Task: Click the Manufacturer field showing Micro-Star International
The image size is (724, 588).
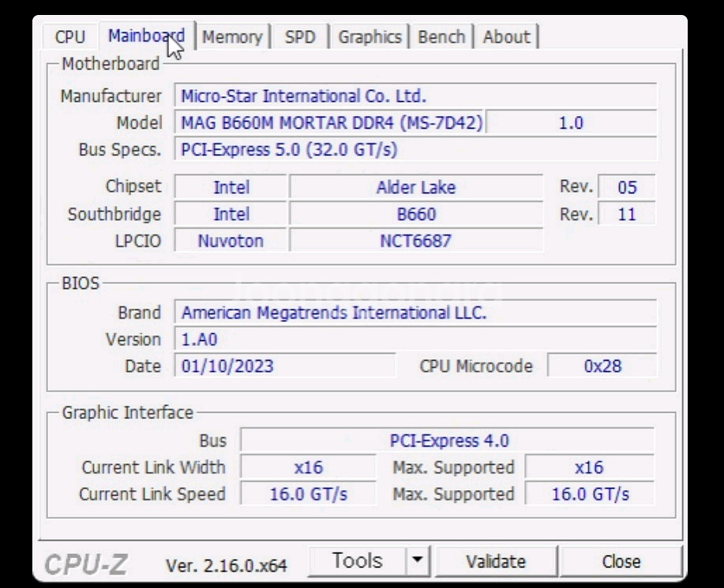Action: coord(415,96)
